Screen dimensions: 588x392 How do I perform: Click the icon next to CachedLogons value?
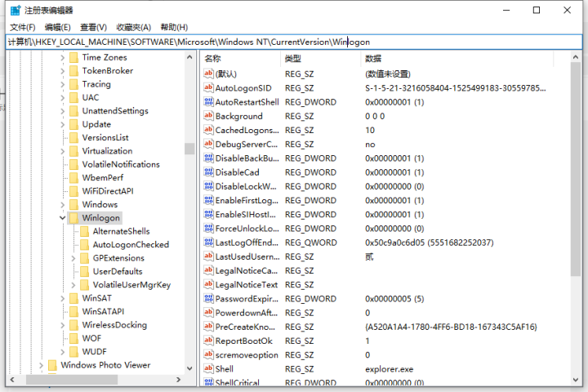tap(208, 130)
